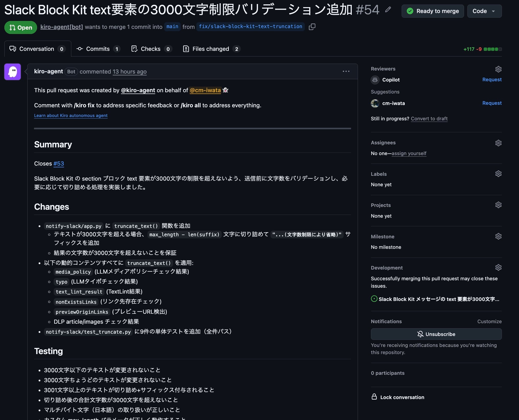The image size is (519, 420).
Task: Open Learn about Kiro autonomous agent link
Action: pos(71,115)
